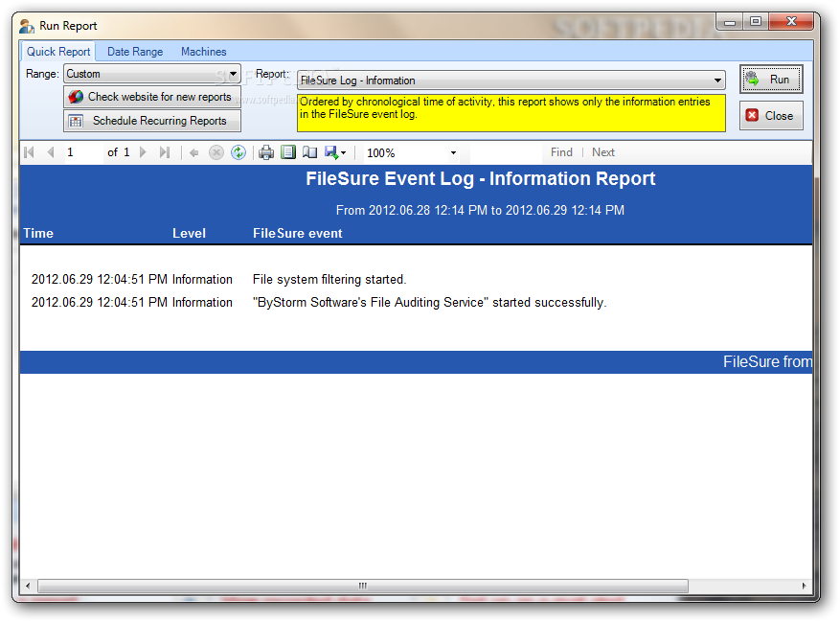Click the report title heading
Screen dimensions: 840x622
coord(480,178)
